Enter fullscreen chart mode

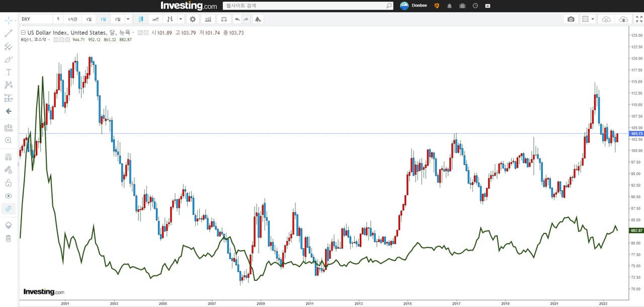[638, 19]
